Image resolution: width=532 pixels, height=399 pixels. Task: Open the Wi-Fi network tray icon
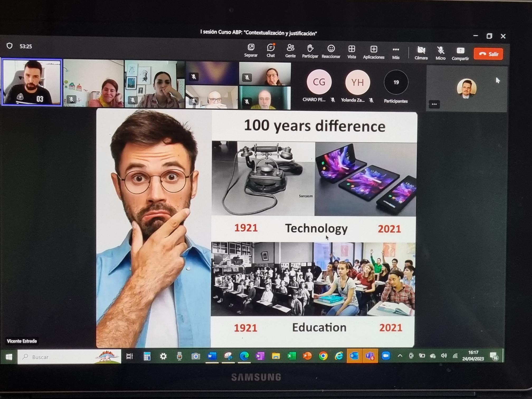[x=455, y=356]
